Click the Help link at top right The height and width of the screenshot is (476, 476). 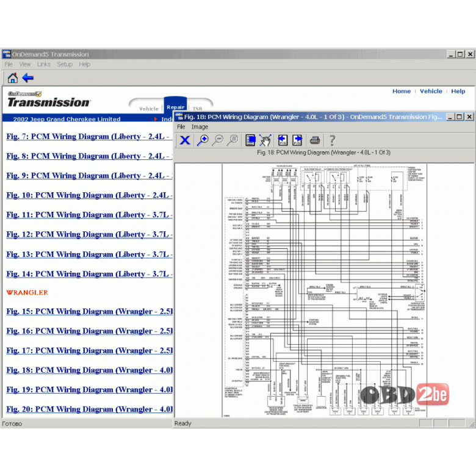click(x=458, y=91)
